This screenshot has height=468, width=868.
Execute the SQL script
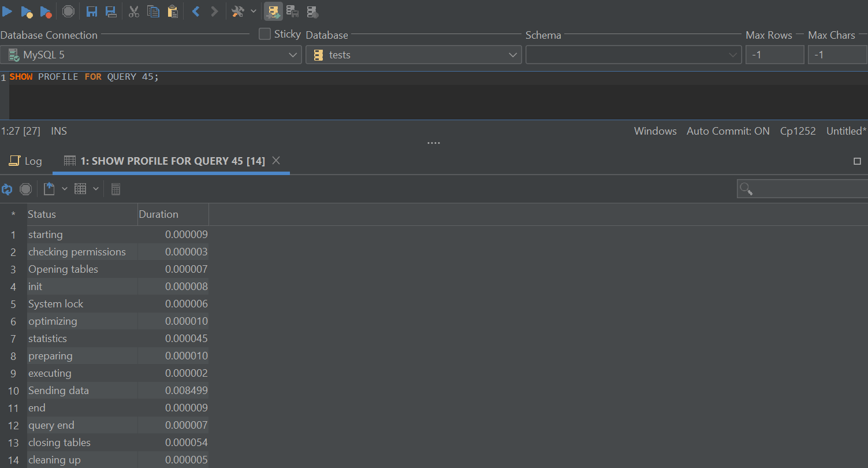click(x=27, y=11)
